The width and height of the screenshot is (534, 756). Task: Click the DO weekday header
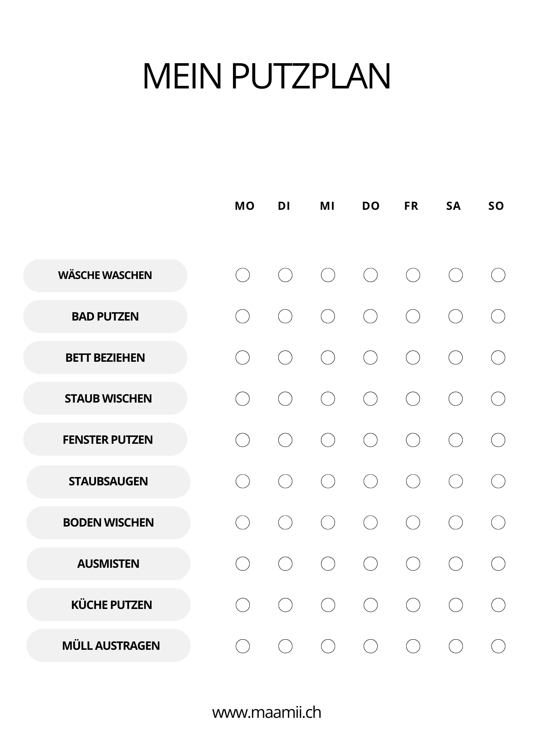[x=371, y=206]
